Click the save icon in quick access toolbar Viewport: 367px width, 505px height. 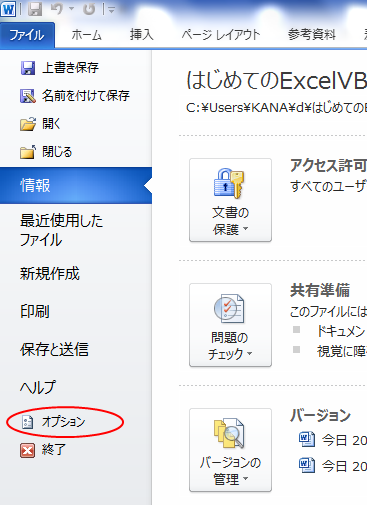(x=35, y=9)
